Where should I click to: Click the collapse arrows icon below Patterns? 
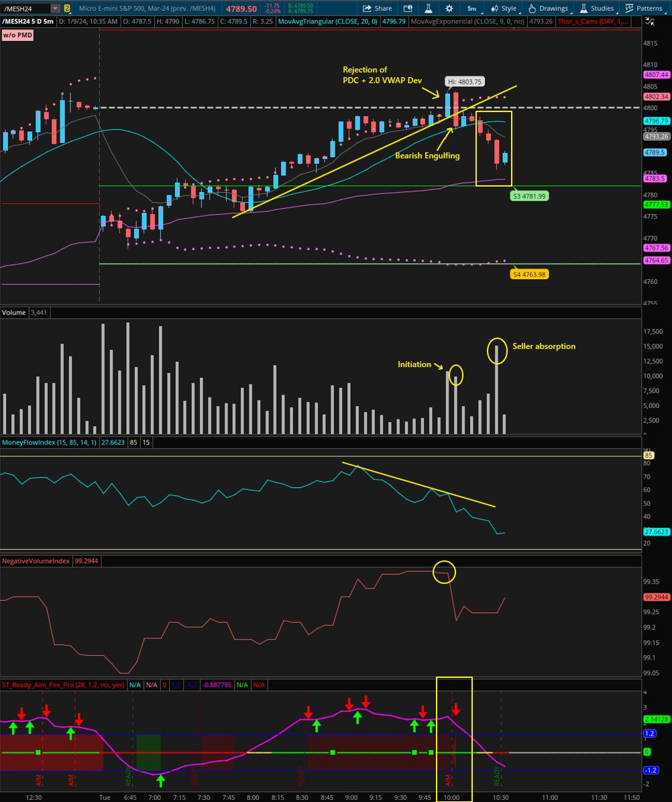tap(649, 21)
